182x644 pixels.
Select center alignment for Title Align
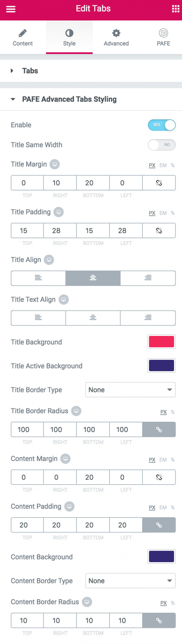coord(93,278)
